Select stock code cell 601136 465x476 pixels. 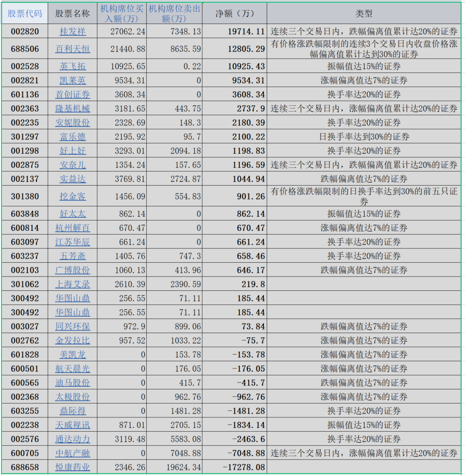point(25,94)
